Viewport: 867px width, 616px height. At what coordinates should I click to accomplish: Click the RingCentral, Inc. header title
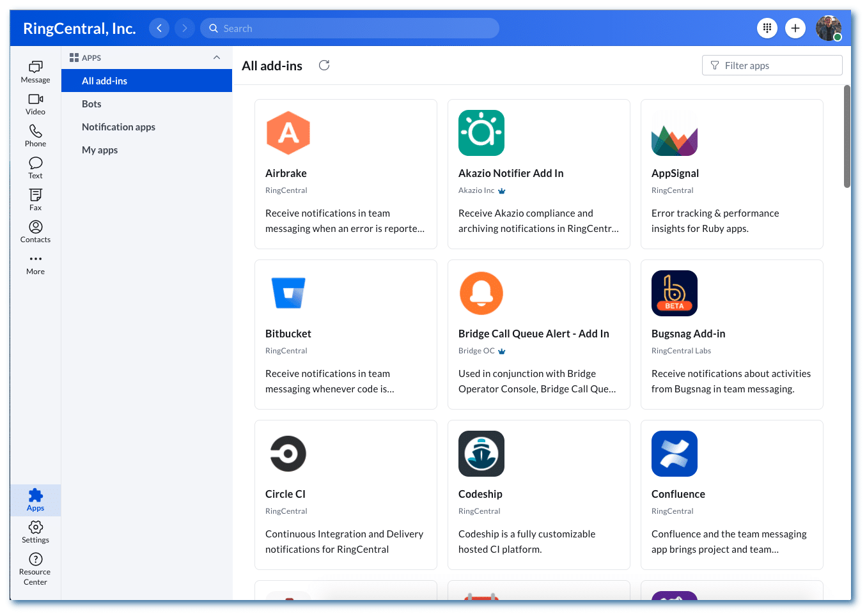[x=79, y=28]
